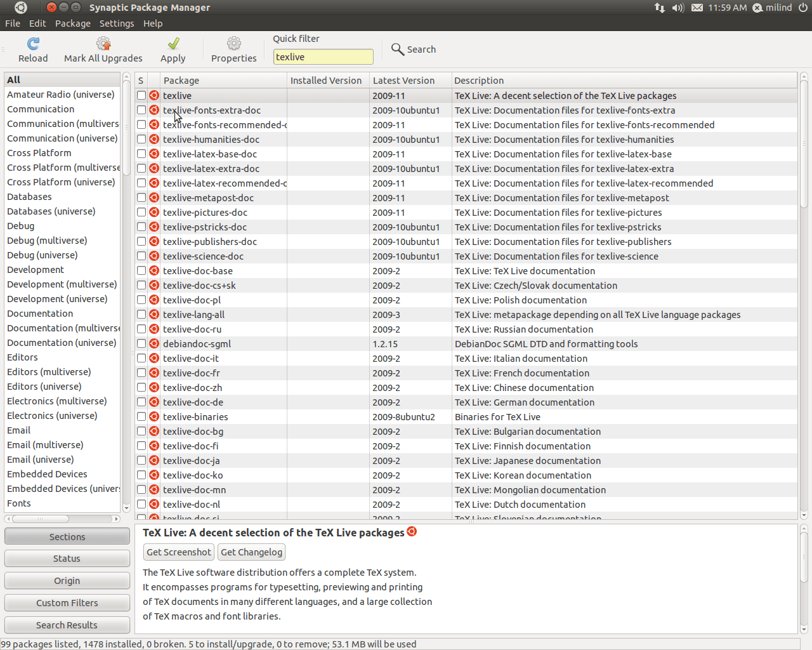Mark the texlive-latex-extra-doc checkbox
The width and height of the screenshot is (812, 650).
point(141,168)
